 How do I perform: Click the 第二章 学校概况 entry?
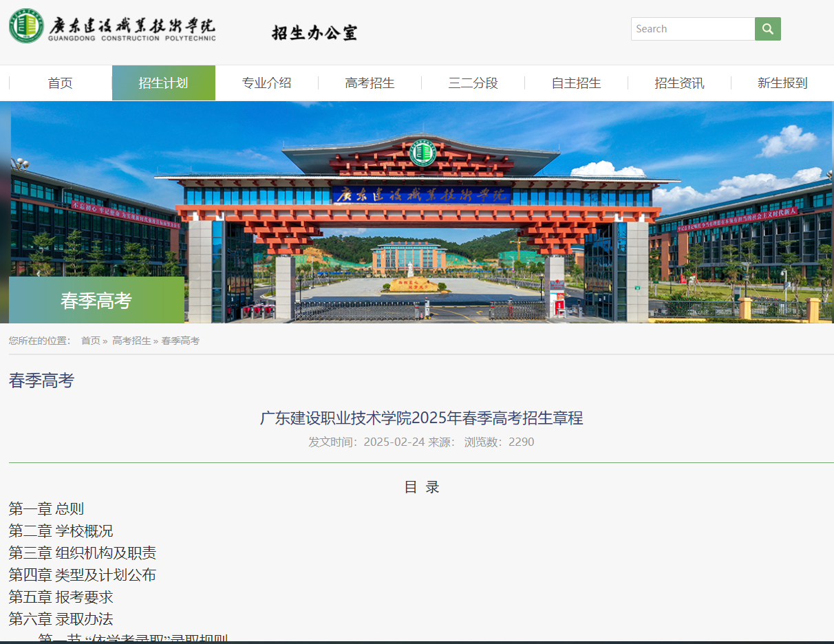click(61, 531)
